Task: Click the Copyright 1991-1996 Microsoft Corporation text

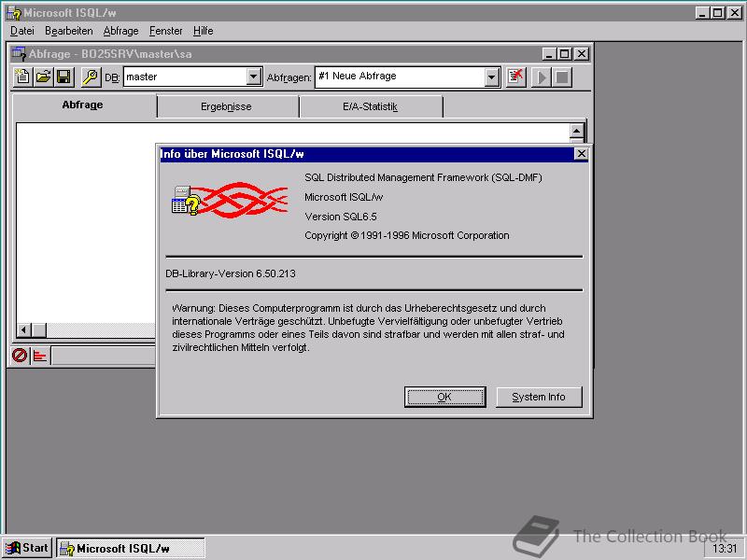Action: [407, 235]
